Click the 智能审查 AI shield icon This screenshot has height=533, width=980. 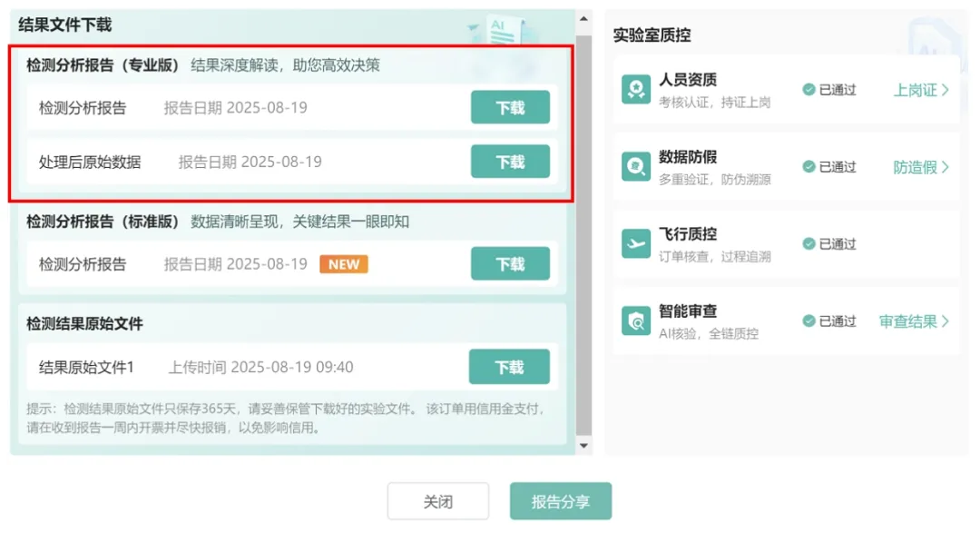635,321
